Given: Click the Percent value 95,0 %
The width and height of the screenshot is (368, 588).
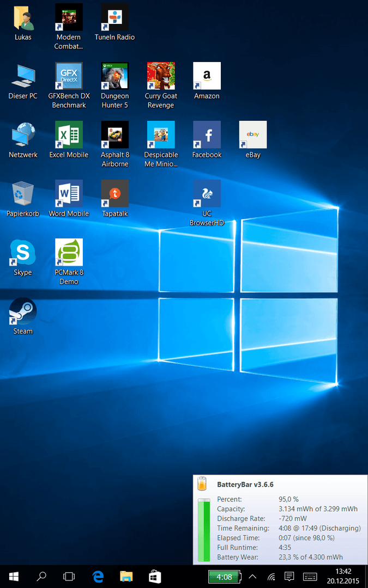Looking at the screenshot, I should [288, 499].
